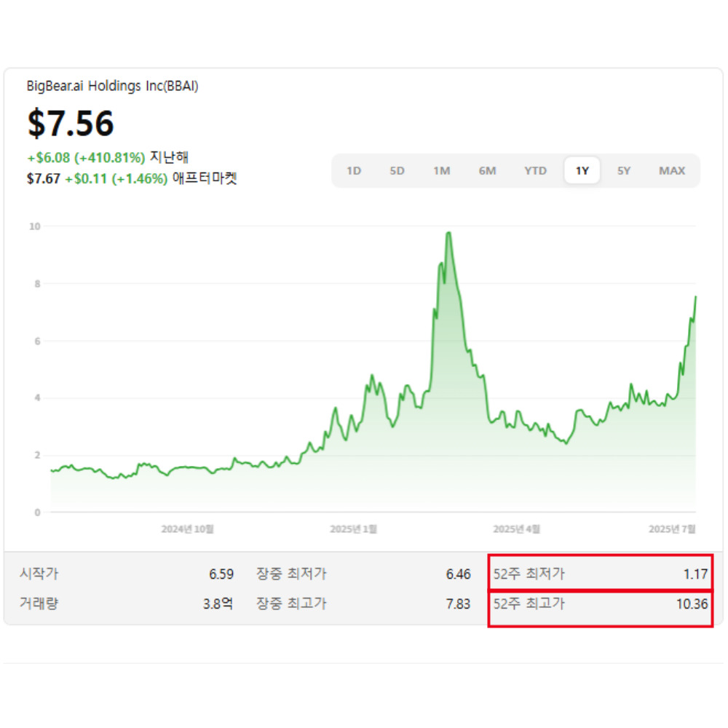The image size is (728, 728).
Task: Select the active 1Y range tab
Action: coord(582,170)
